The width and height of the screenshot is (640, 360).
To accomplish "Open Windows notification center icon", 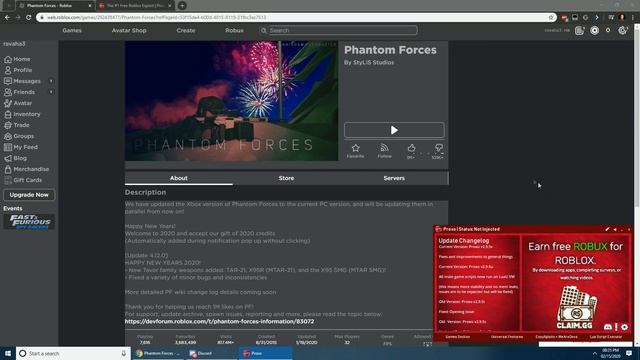I will coord(629,353).
